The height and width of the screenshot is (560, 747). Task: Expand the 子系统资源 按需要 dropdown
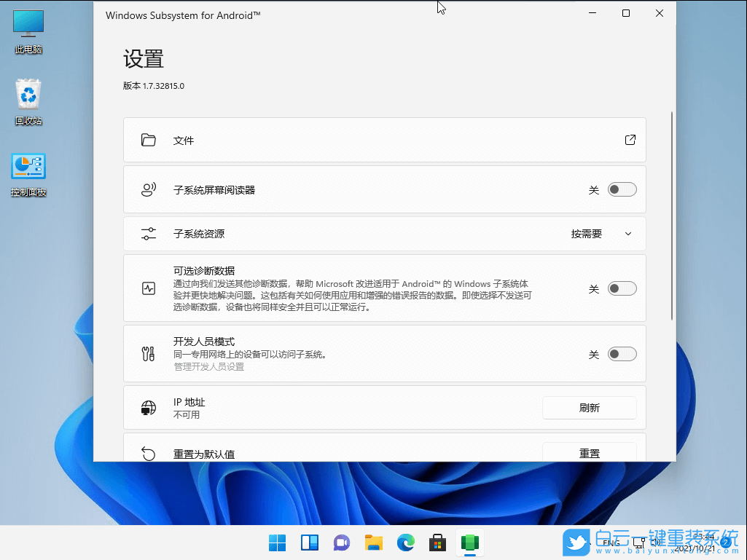pos(627,234)
